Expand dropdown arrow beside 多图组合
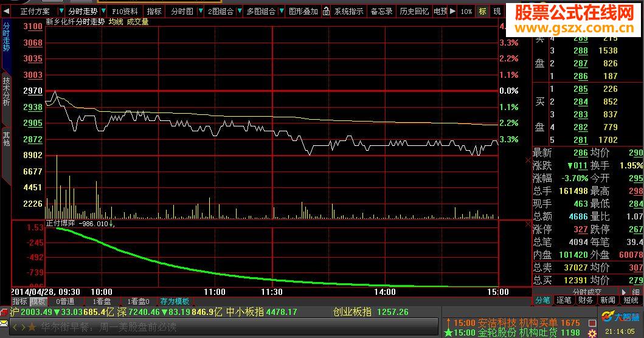 [x=282, y=11]
